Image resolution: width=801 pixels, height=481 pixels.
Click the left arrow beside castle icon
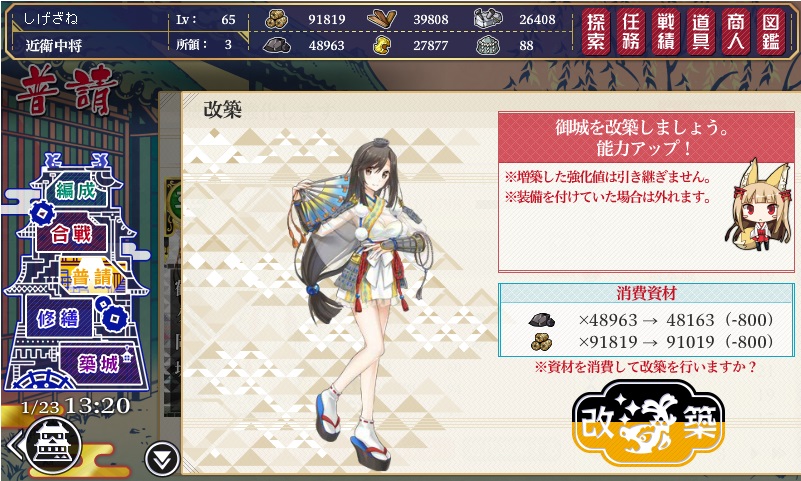(x=14, y=445)
